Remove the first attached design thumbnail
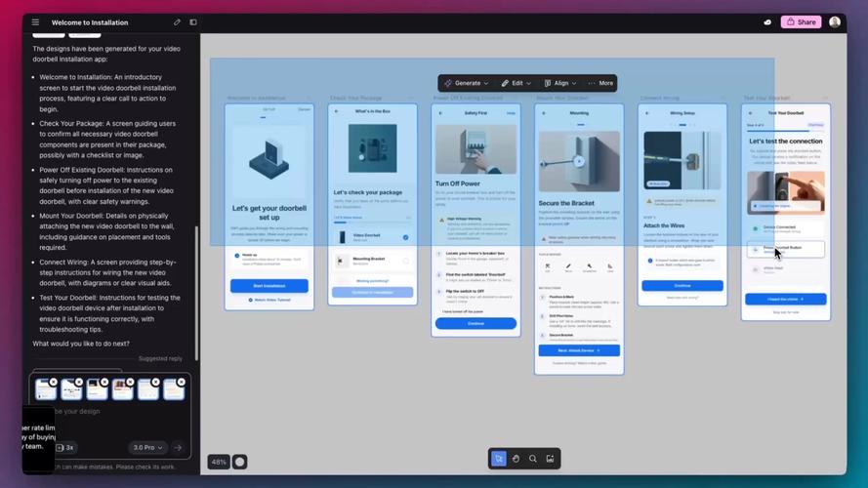The width and height of the screenshot is (868, 488). (x=53, y=382)
